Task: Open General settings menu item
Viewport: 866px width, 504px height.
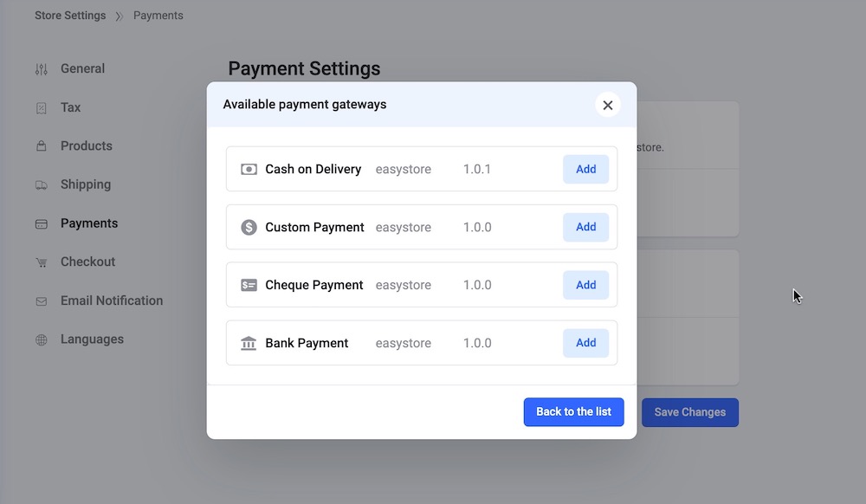Action: 82,68
